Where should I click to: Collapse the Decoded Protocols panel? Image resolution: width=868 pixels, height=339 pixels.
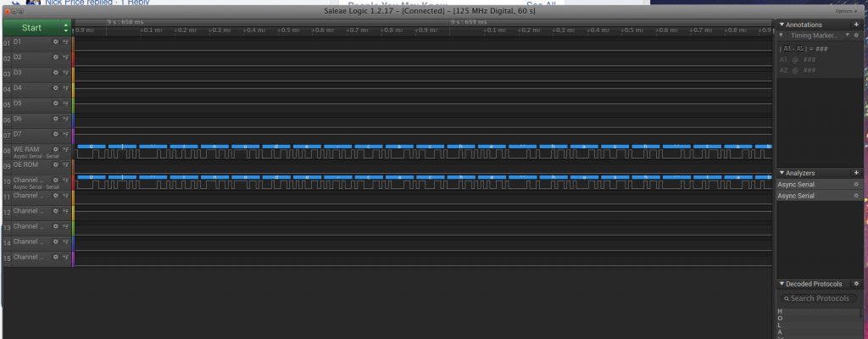point(782,284)
